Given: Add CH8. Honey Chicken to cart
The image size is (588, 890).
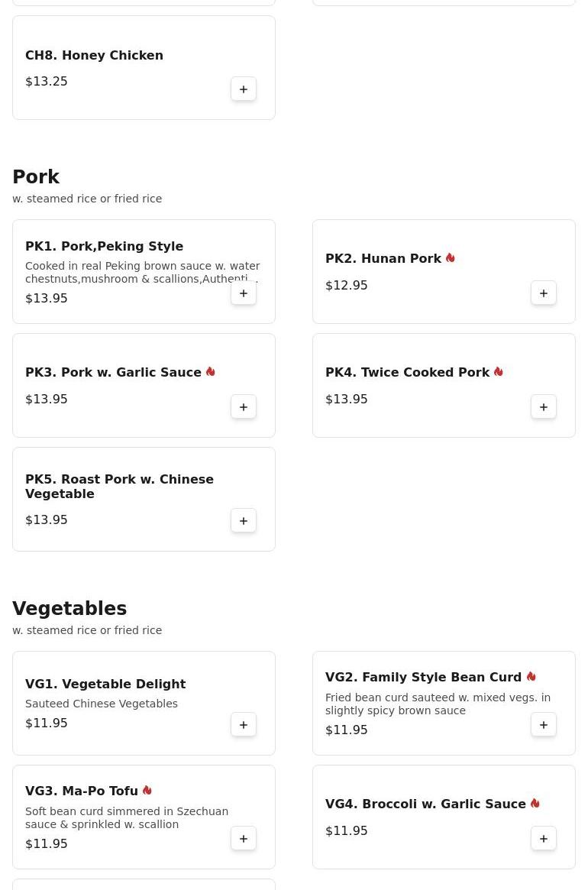Looking at the screenshot, I should tap(244, 89).
